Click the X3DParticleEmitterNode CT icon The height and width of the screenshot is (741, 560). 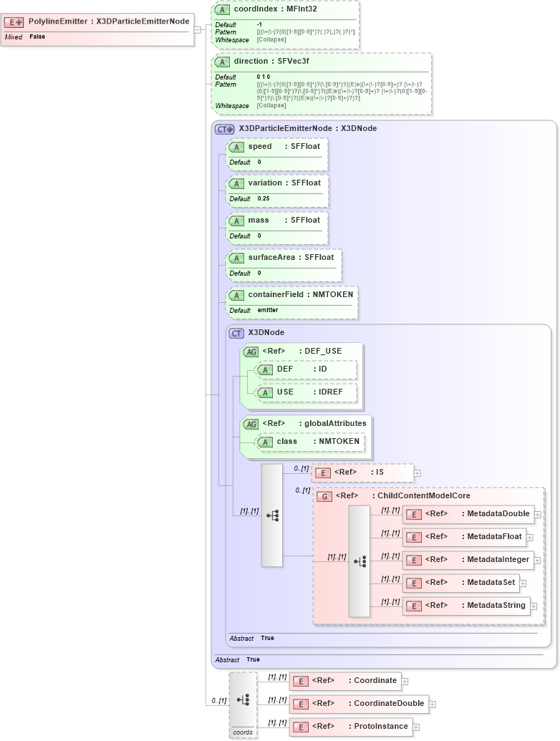pos(224,129)
